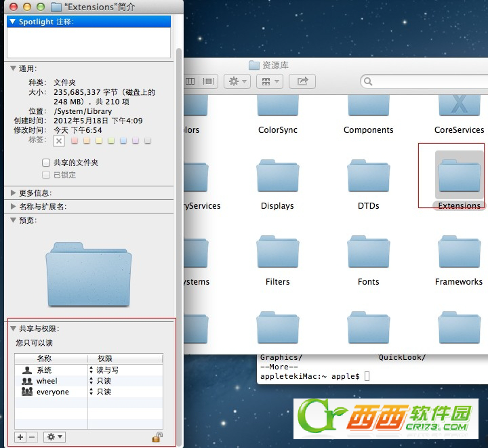This screenshot has width=488, height=448.
Task: Apply the orange label color
Action: tap(87, 140)
